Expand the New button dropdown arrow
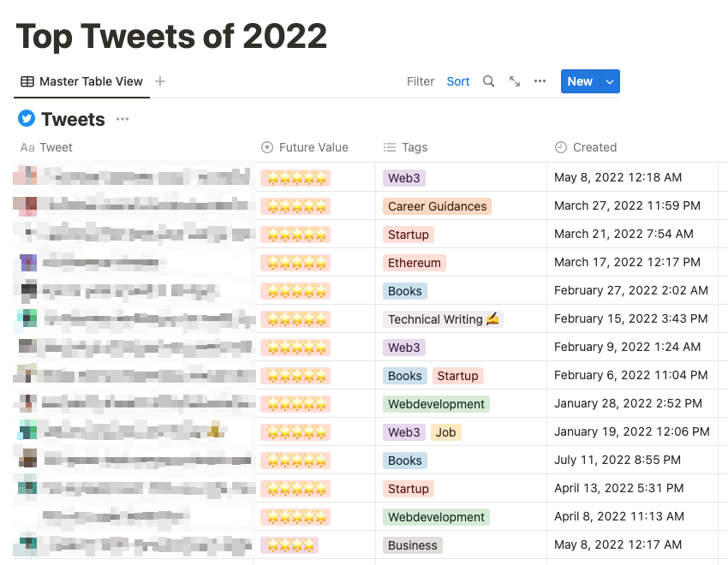Image resolution: width=728 pixels, height=565 pixels. click(x=610, y=81)
